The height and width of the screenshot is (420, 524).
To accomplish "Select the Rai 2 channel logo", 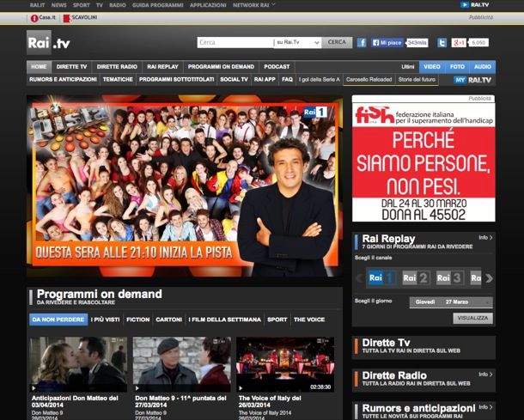I will 416,278.
